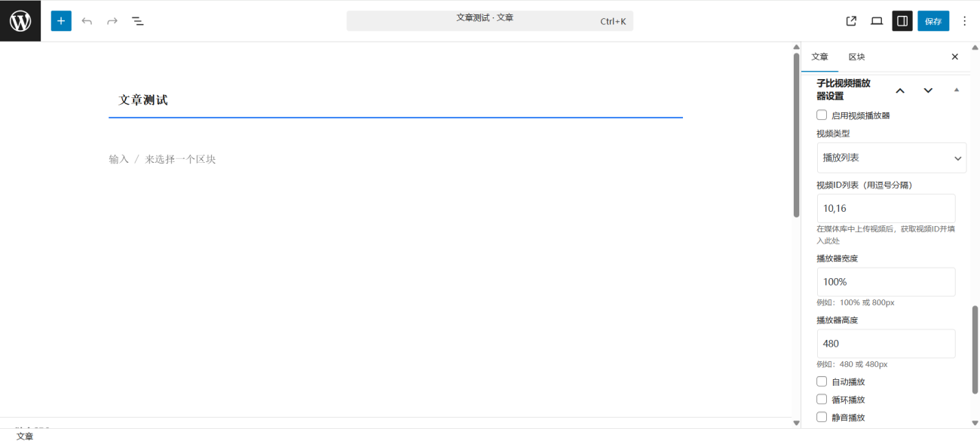
Task: Click the undo arrow icon
Action: point(87,21)
